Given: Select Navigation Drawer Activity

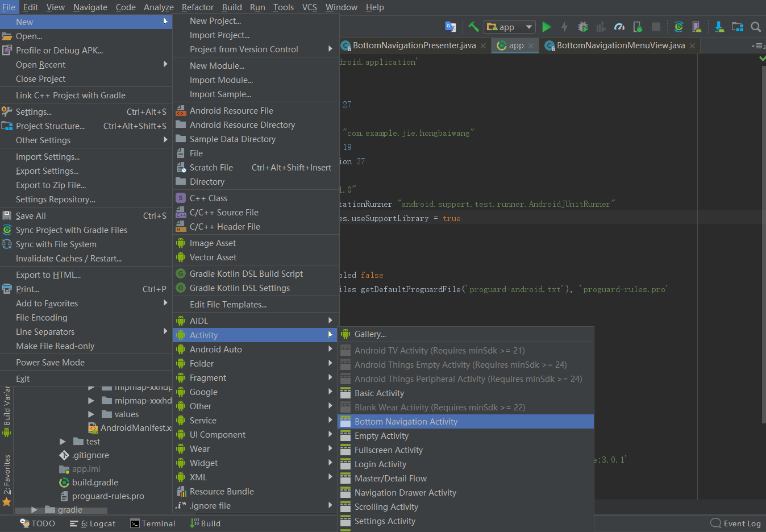Looking at the screenshot, I should [466, 493].
